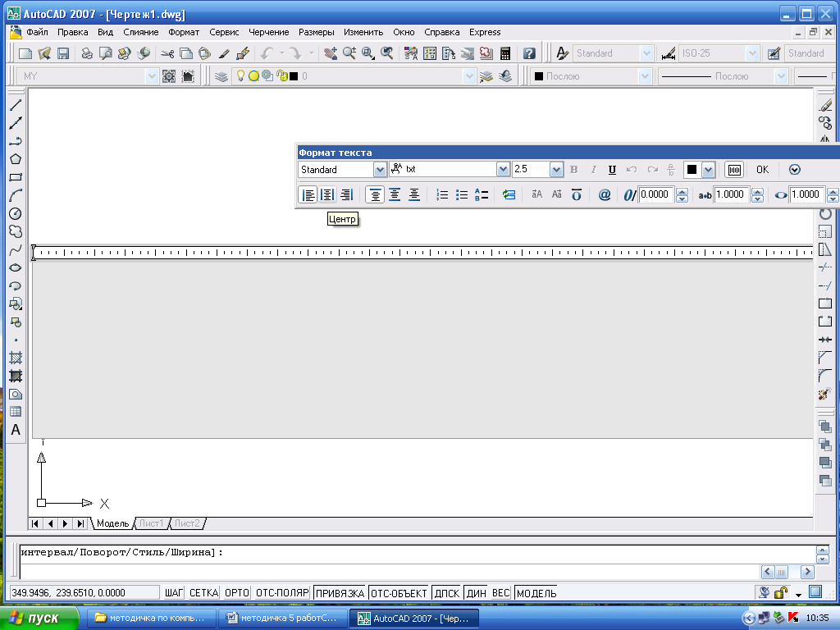Increase the tracking 1.0000 spinner
Viewport: 840px width, 630px height.
pyautogui.click(x=757, y=191)
